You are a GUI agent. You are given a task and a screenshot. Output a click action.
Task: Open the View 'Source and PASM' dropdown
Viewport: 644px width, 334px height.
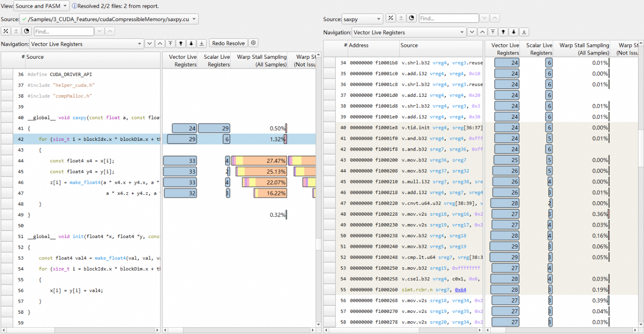[x=41, y=6]
